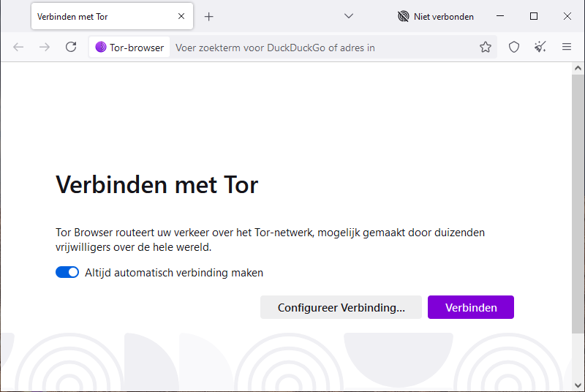This screenshot has height=392, width=585.
Task: Click the New Identity broom icon
Action: tap(540, 47)
